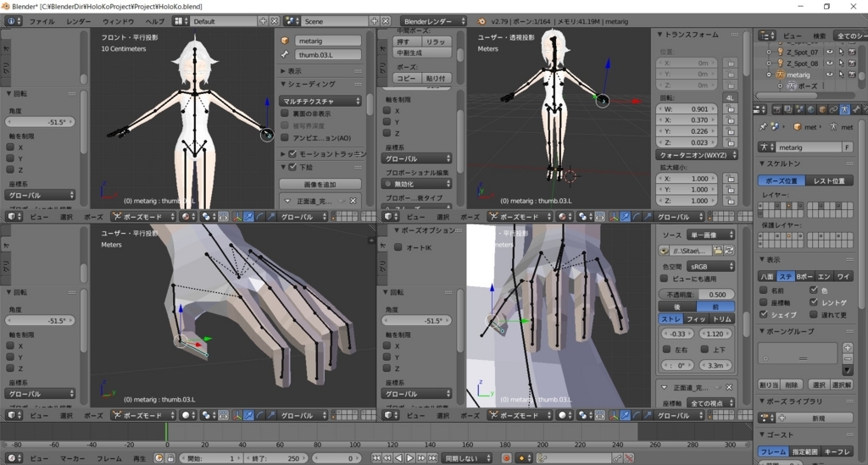
Task: Disable the モーショントラッキング checkbox
Action: point(292,153)
